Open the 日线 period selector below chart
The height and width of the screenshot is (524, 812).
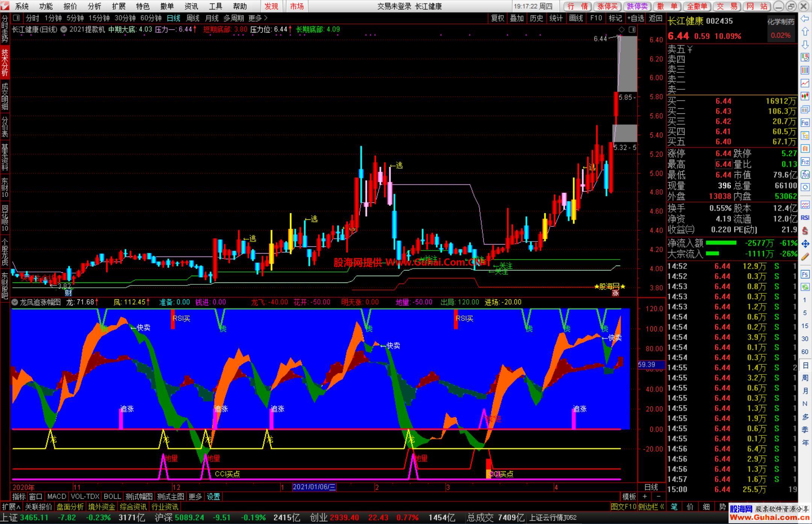point(651,487)
